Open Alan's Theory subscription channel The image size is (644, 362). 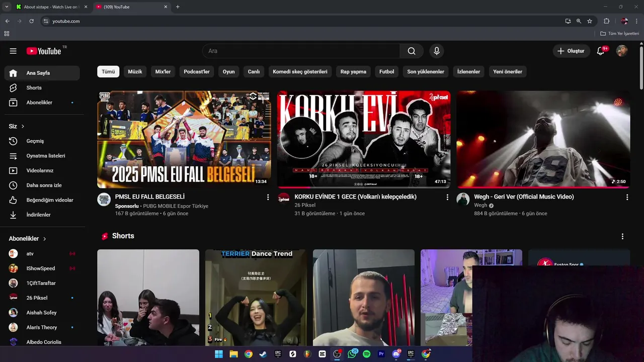coord(42,327)
